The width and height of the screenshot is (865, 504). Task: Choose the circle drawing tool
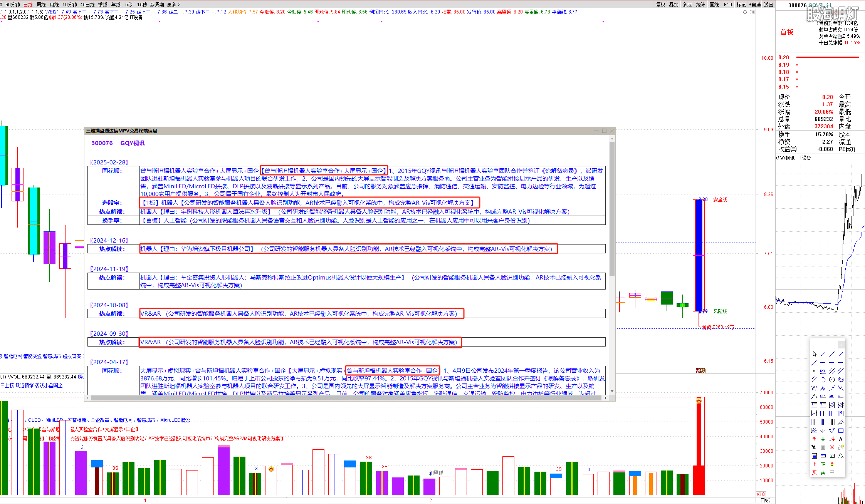[x=832, y=380]
